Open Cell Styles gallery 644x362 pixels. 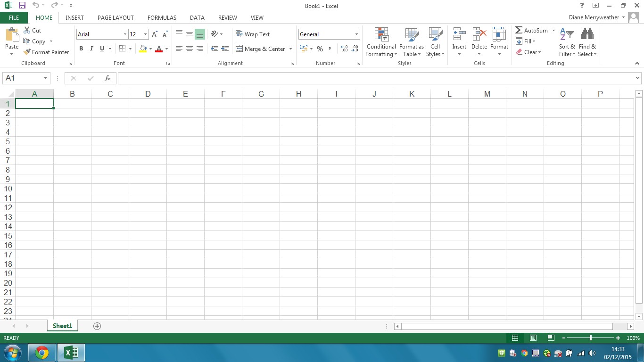tap(435, 42)
